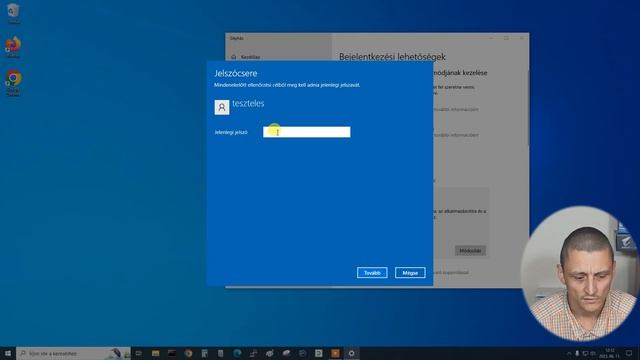Viewport: 640px width, 360px height.
Task: Open the orange app icon on the taskbar
Action: tap(335, 353)
